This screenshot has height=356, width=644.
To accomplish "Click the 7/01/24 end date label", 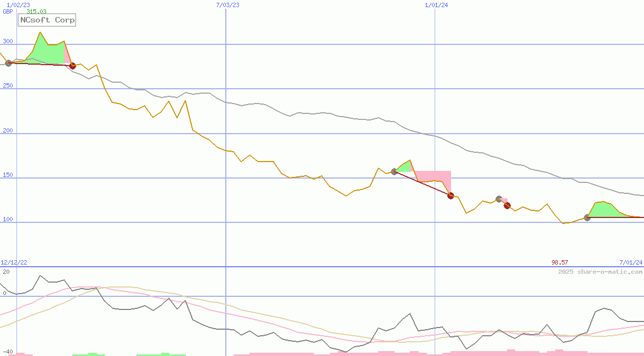I will point(631,263).
